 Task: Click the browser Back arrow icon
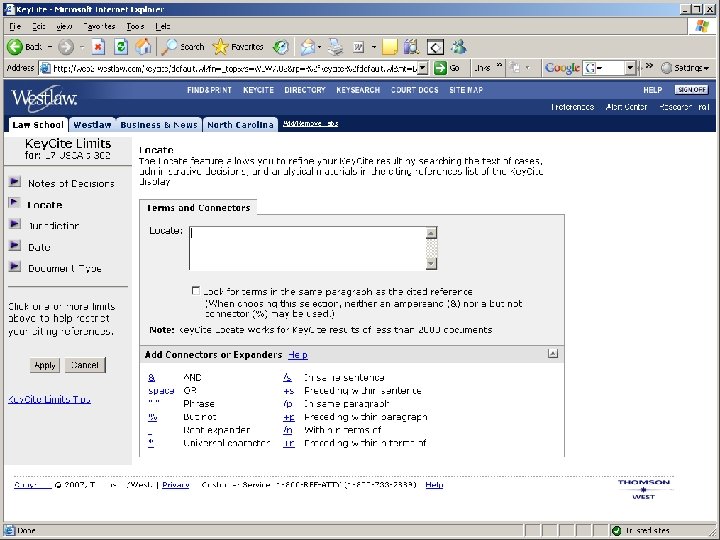(15, 46)
